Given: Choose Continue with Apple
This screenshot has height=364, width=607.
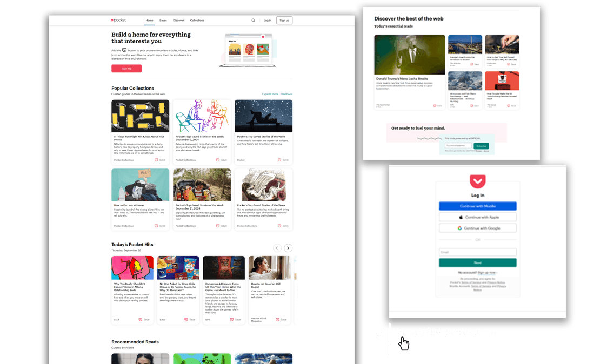Looking at the screenshot, I should (x=477, y=217).
